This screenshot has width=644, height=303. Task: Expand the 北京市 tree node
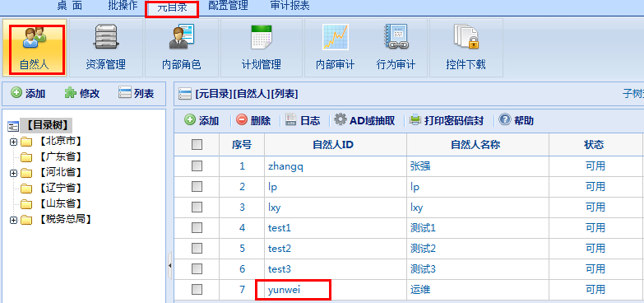(x=13, y=142)
